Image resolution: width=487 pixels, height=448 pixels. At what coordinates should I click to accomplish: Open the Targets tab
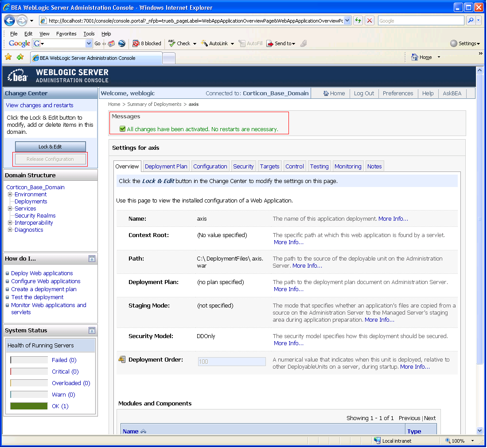coord(269,167)
